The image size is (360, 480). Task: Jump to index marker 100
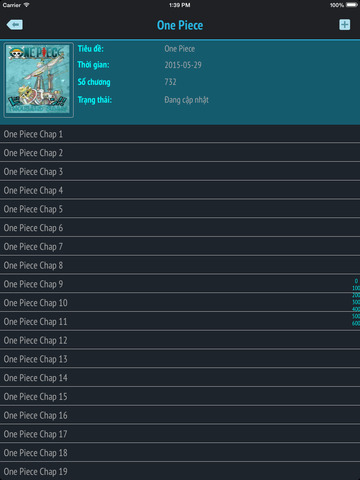[x=356, y=288]
